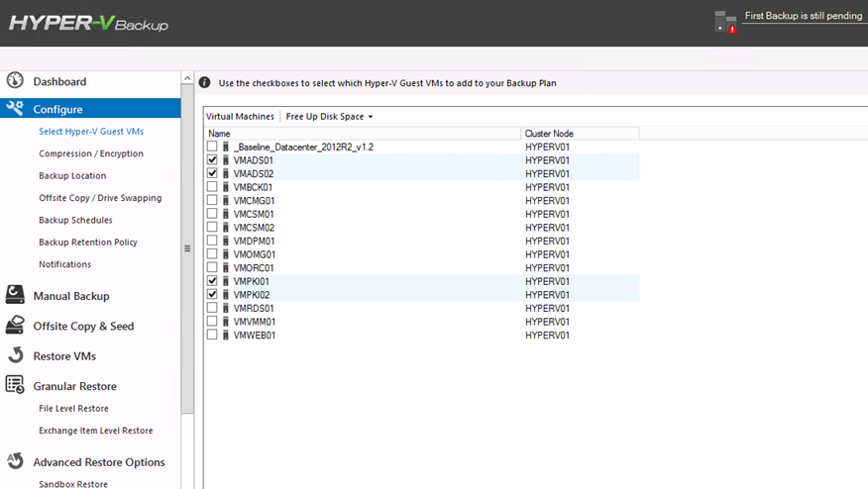Click the VM icon for VMWEB01
Screen dimensions: 868x489
[226, 335]
